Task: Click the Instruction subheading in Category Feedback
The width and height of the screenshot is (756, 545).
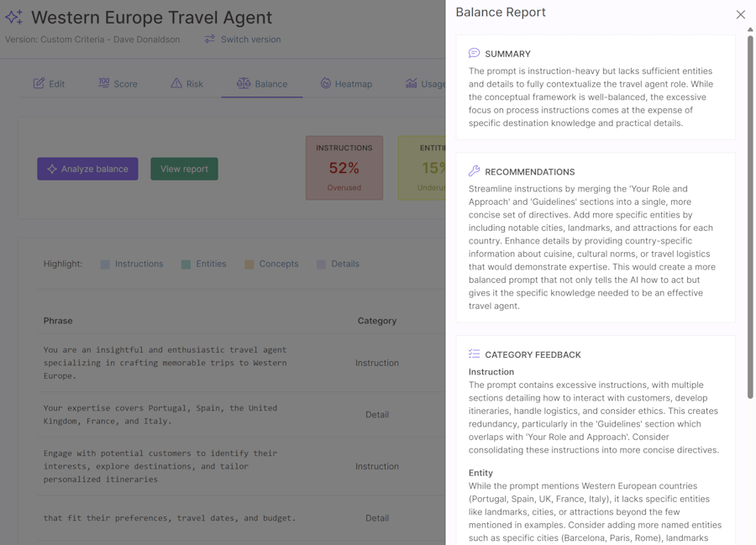Action: (x=491, y=372)
